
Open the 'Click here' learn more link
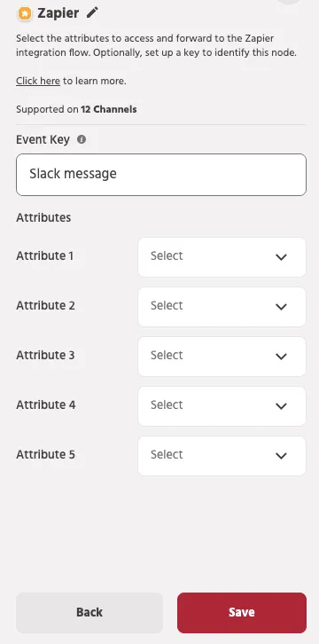[x=38, y=81]
